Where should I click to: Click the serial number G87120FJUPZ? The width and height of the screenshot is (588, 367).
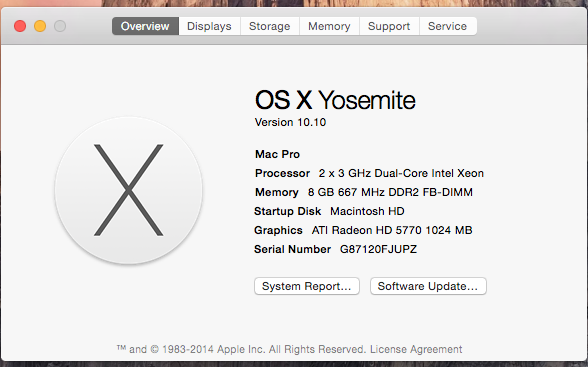pos(378,249)
